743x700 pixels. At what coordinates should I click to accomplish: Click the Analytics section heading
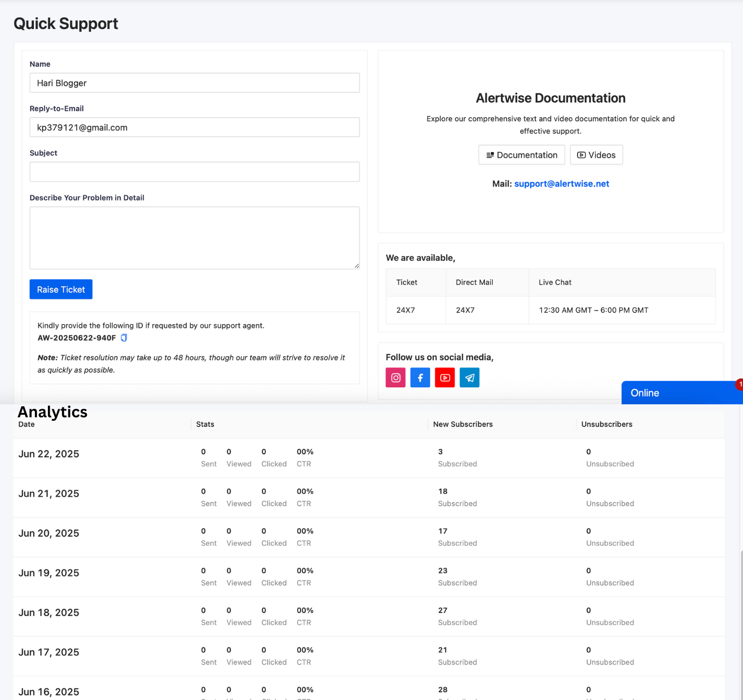[52, 412]
